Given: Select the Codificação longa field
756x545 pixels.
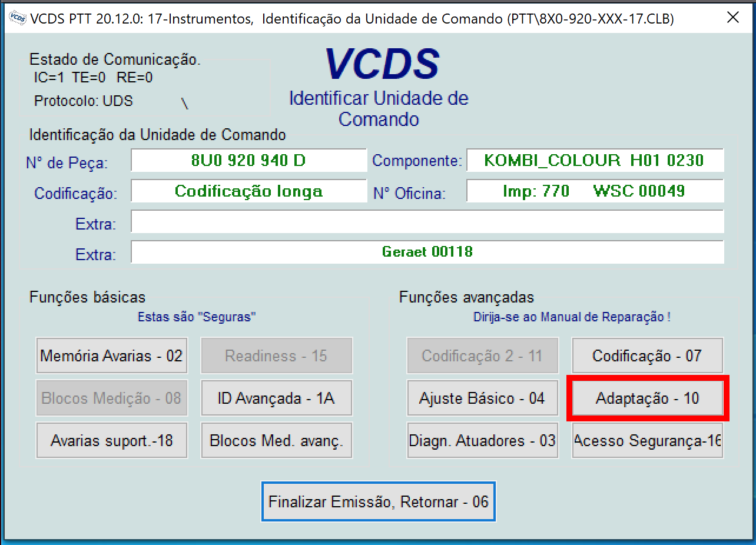Looking at the screenshot, I should [248, 191].
